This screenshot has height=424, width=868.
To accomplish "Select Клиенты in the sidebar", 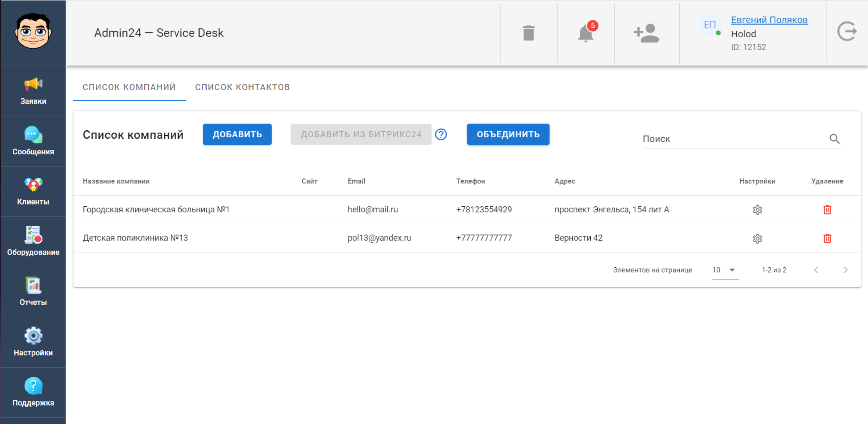I will click(x=33, y=191).
